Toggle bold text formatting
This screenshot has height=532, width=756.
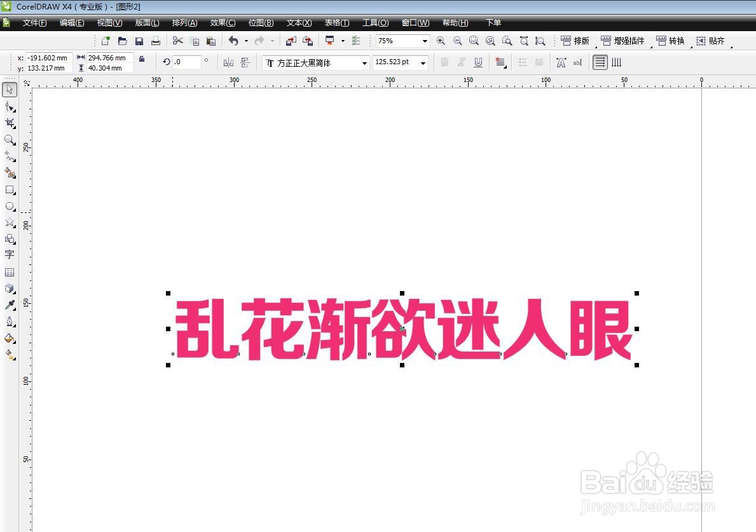(444, 62)
